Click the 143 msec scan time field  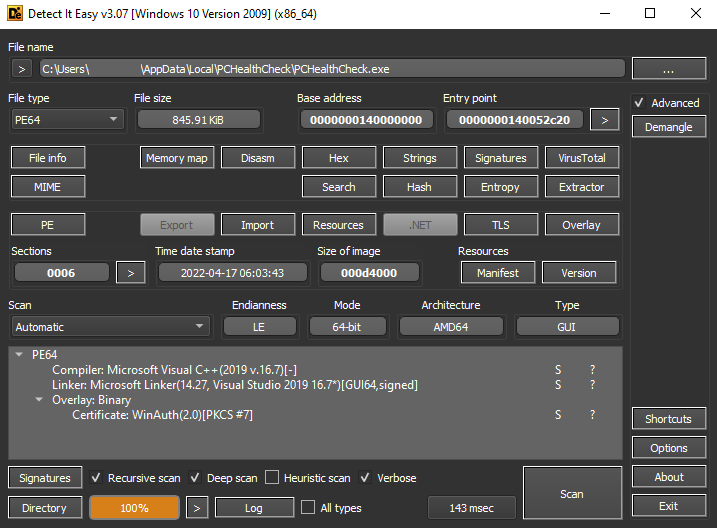pos(471,508)
